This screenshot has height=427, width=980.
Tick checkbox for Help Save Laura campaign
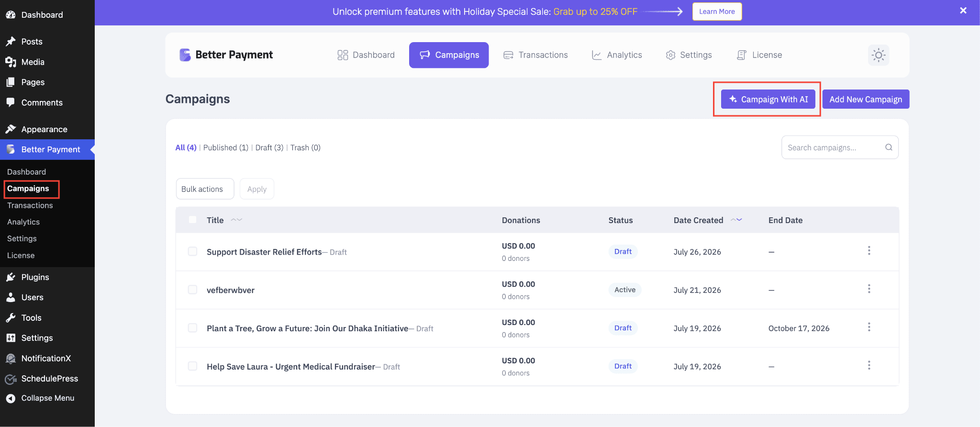coord(192,366)
